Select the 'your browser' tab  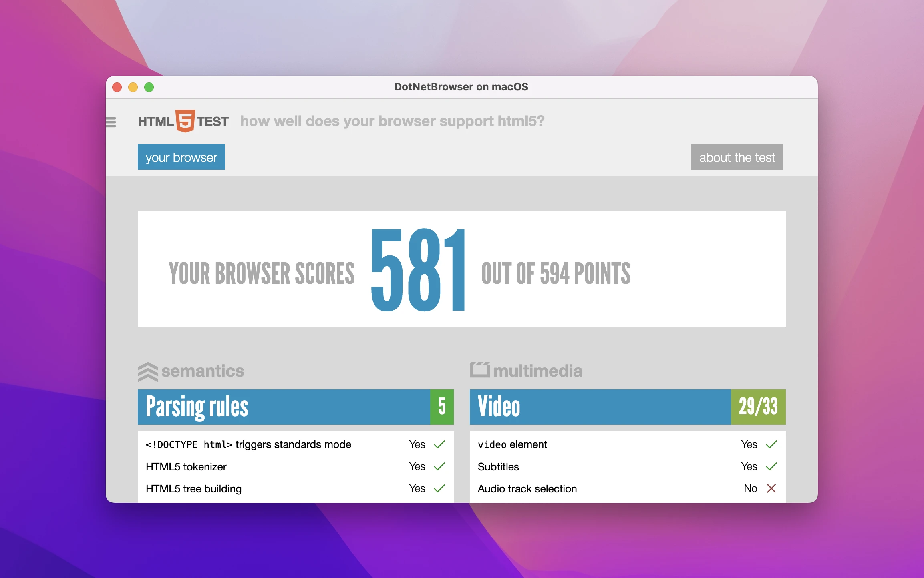[181, 157]
